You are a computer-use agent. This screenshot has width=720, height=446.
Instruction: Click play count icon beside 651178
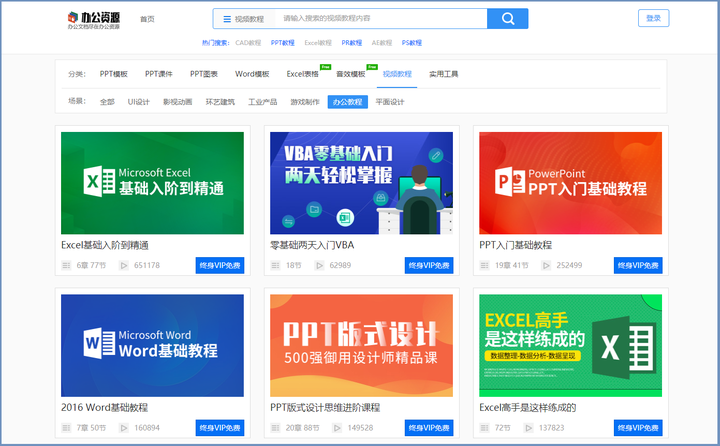(x=124, y=265)
